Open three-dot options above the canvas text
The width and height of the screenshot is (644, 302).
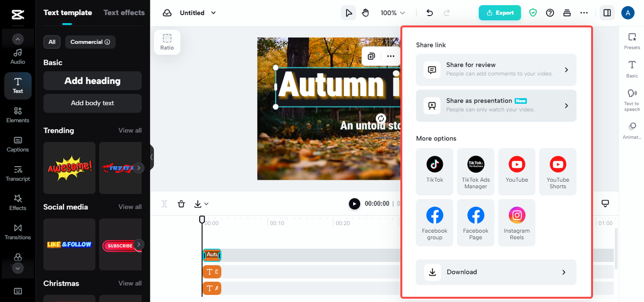coord(391,56)
